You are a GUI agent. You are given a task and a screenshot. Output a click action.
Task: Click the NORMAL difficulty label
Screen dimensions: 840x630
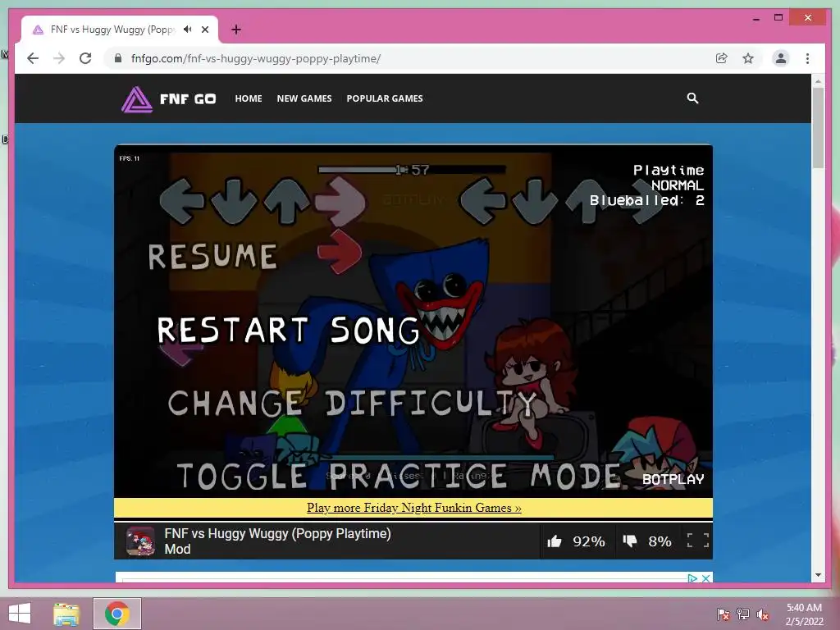point(677,185)
